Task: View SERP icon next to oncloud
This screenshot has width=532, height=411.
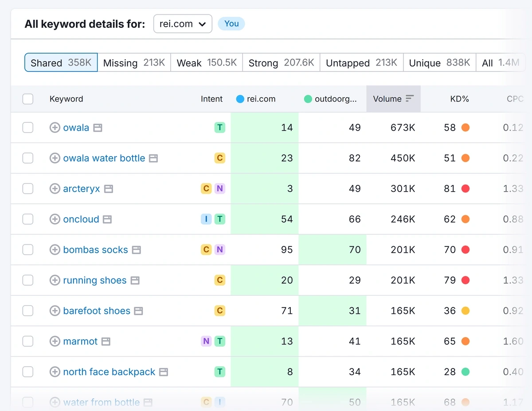Action: pos(107,219)
